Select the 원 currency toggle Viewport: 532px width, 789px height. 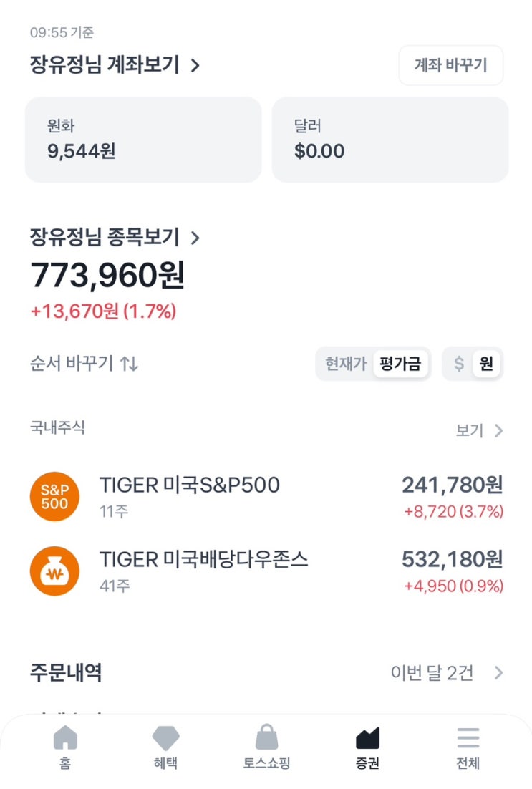tap(487, 364)
